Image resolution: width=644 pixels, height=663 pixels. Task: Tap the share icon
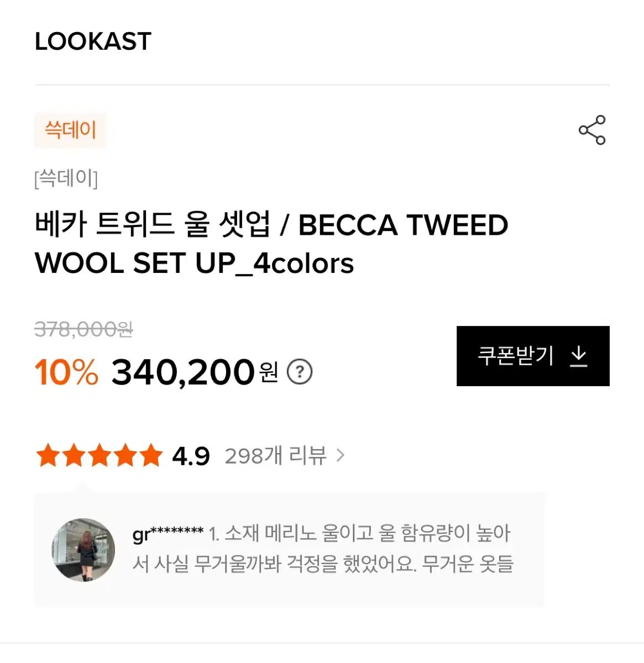tap(592, 130)
